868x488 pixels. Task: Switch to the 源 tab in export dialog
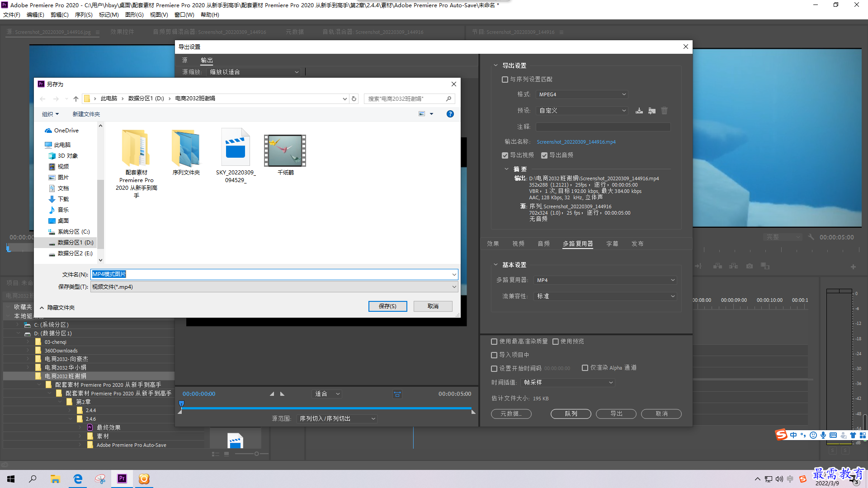click(x=184, y=60)
